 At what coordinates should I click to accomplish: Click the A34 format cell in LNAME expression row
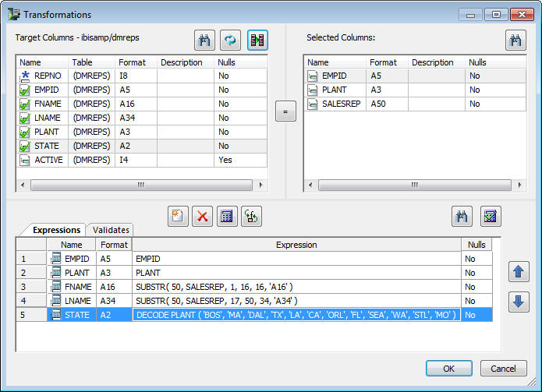point(114,301)
